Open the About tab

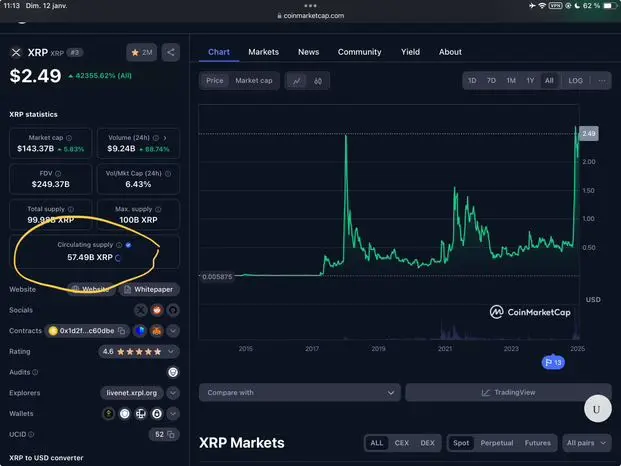450,52
